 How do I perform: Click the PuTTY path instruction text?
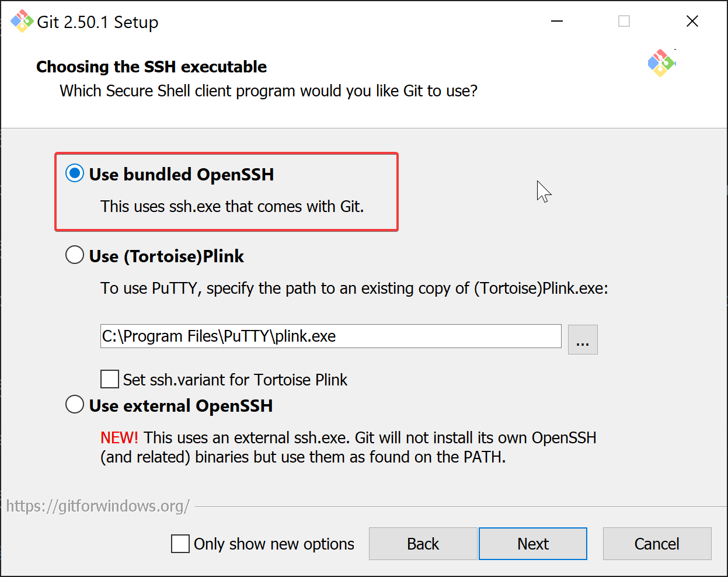pos(354,288)
